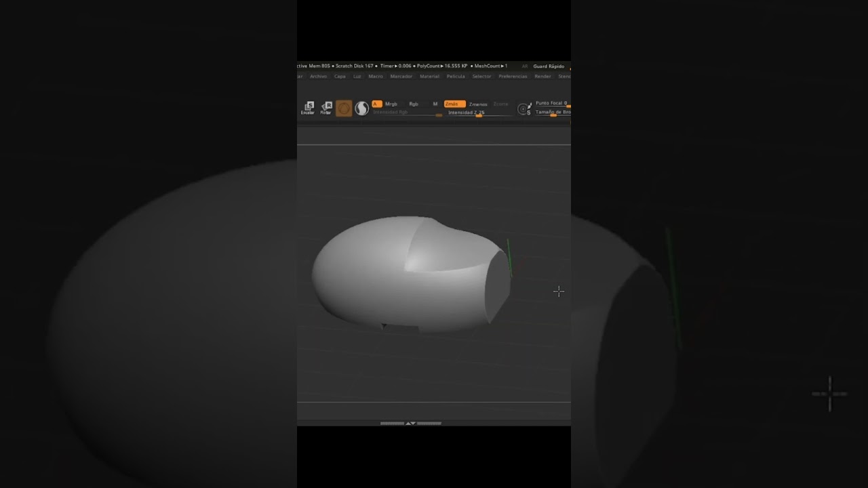Click the symmetry brush S icon
868x488 pixels.
tap(524, 108)
